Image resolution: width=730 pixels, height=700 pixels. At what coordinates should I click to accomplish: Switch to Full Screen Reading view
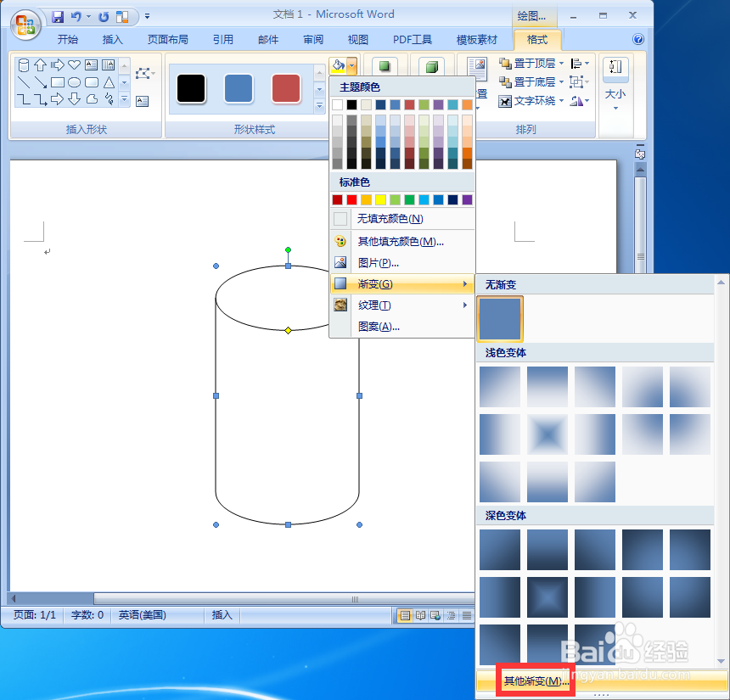click(420, 615)
